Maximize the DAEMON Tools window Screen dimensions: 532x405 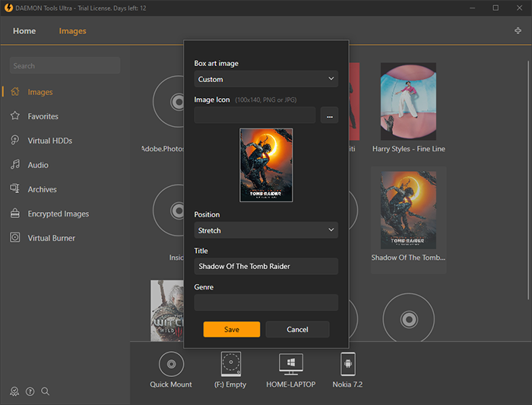click(496, 8)
